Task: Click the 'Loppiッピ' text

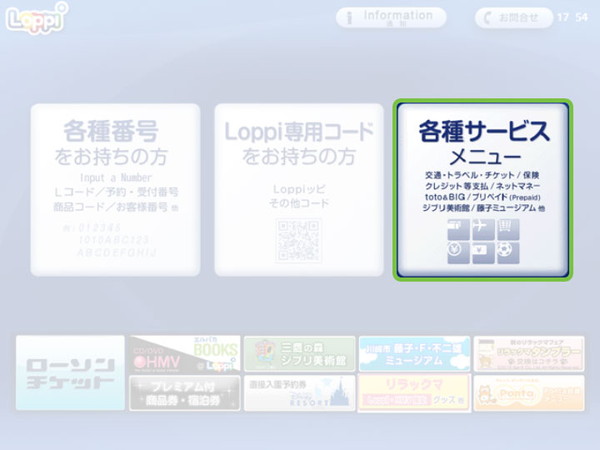Action: pos(299,189)
